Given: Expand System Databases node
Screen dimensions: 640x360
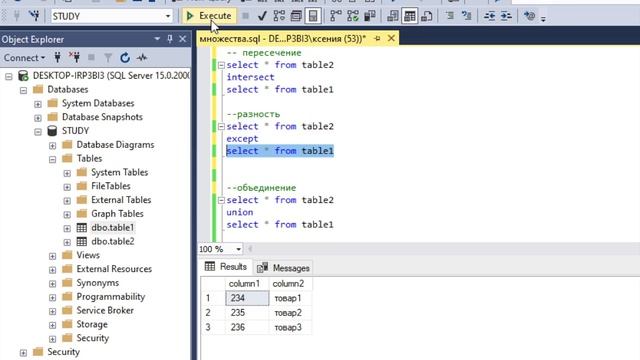Looking at the screenshot, I should (x=38, y=104).
